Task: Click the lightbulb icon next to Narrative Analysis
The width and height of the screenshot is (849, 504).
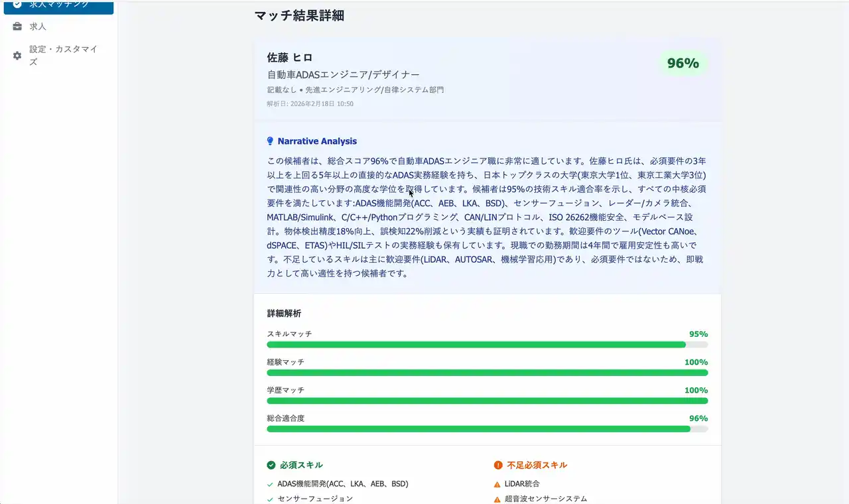Action: click(270, 141)
